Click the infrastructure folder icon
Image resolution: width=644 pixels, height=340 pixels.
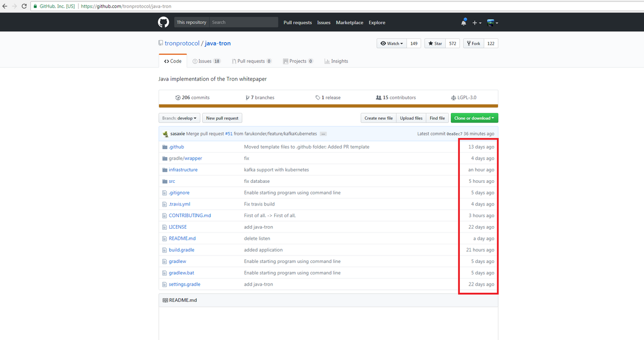click(165, 170)
